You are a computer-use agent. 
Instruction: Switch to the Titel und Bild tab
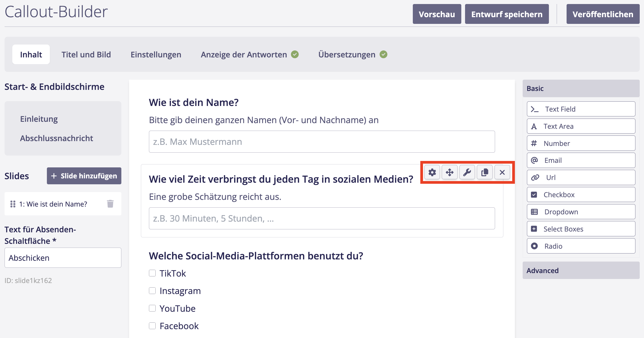coord(86,54)
